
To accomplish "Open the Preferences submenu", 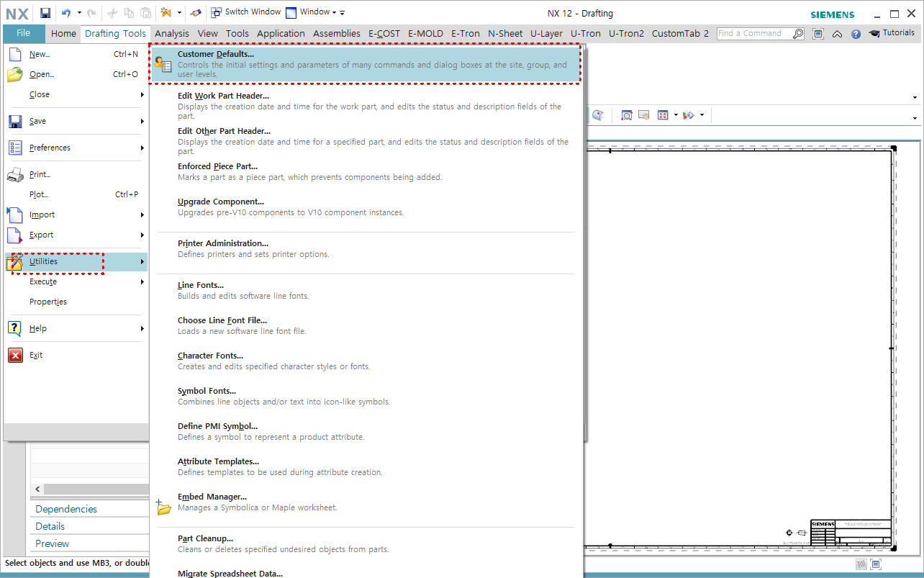I will click(x=76, y=148).
